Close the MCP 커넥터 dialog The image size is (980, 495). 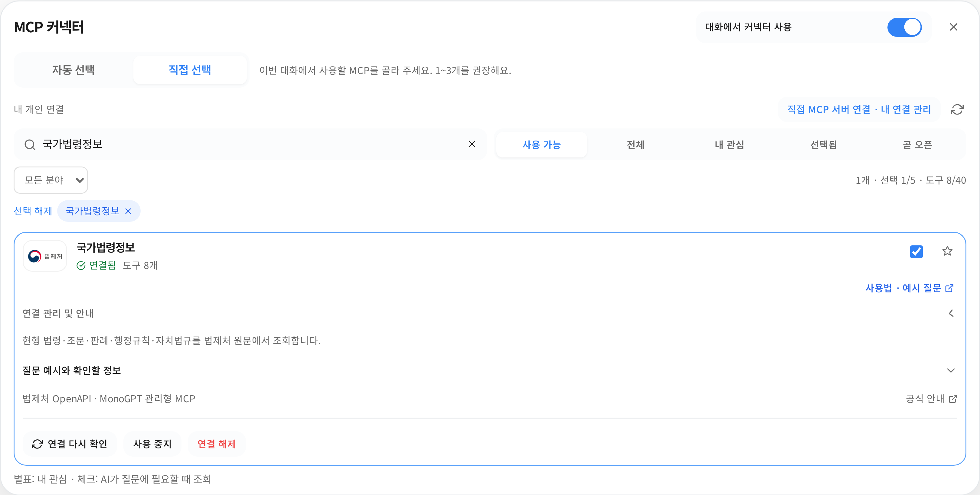pyautogui.click(x=953, y=27)
